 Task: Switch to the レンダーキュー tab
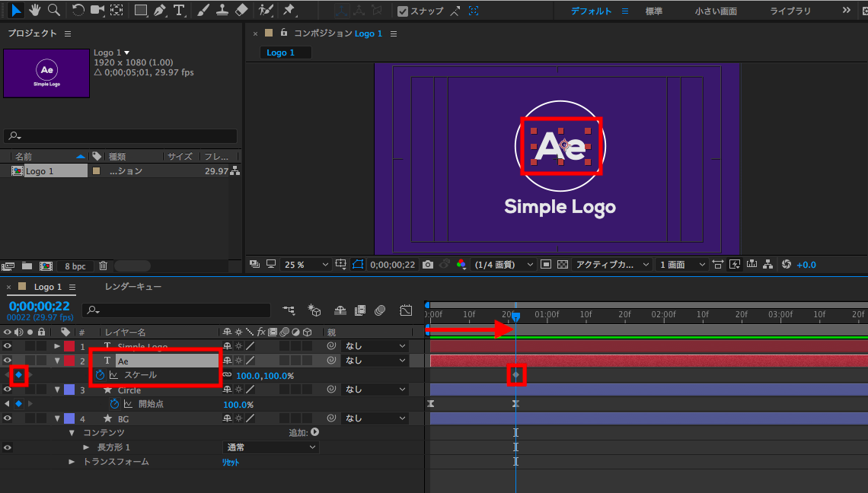click(x=132, y=287)
